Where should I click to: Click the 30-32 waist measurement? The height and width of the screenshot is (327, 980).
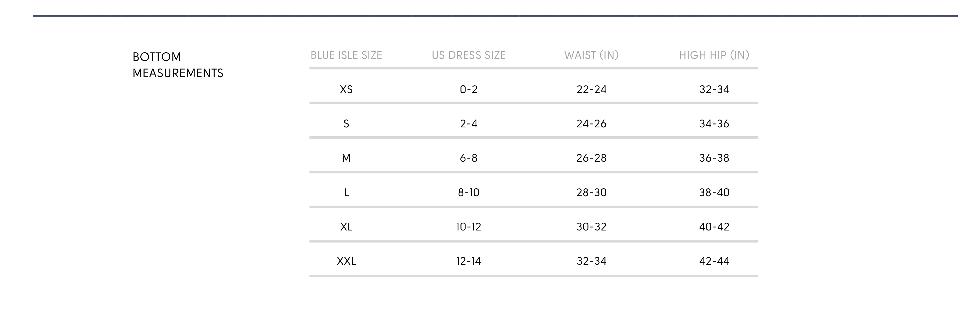591,227
